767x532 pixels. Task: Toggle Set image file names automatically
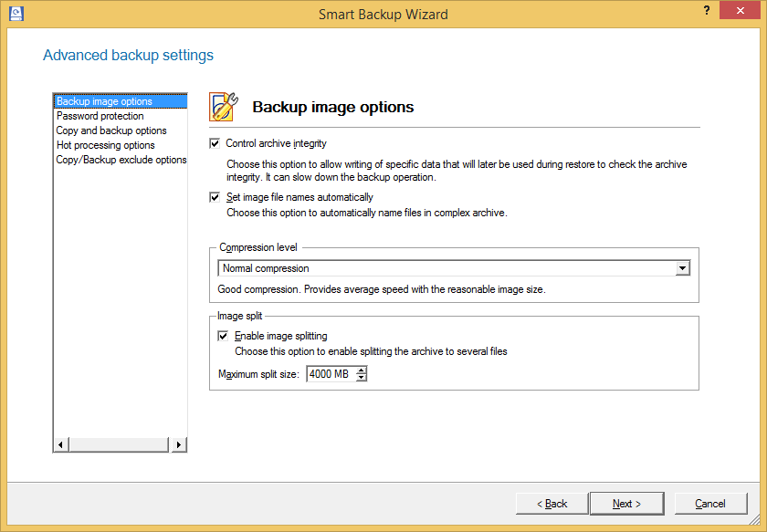(215, 197)
